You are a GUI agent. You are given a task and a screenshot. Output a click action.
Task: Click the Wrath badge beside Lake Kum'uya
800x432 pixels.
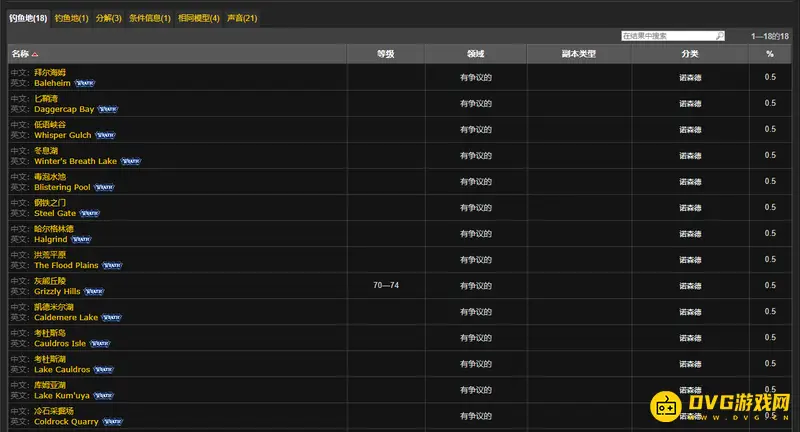103,395
